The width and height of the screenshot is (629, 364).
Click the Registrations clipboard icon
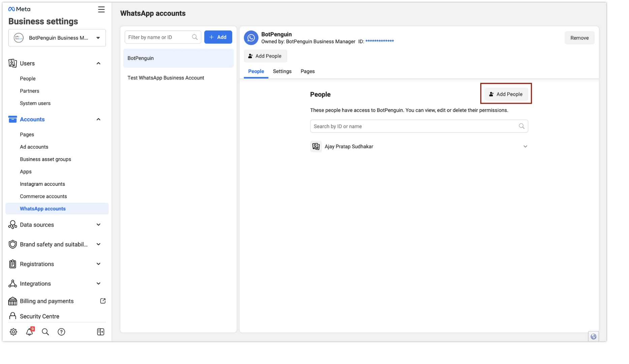[12, 264]
